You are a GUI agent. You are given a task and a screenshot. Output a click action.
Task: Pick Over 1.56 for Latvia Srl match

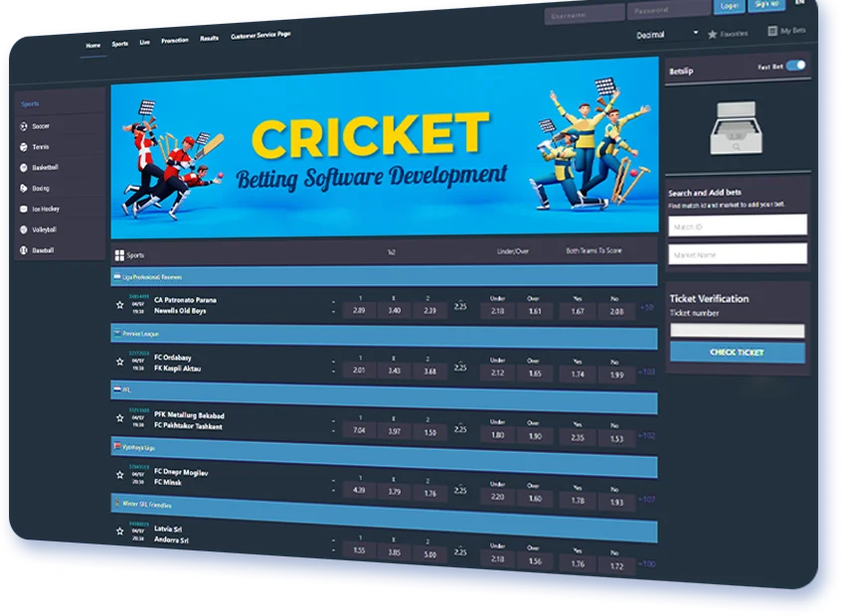click(535, 561)
